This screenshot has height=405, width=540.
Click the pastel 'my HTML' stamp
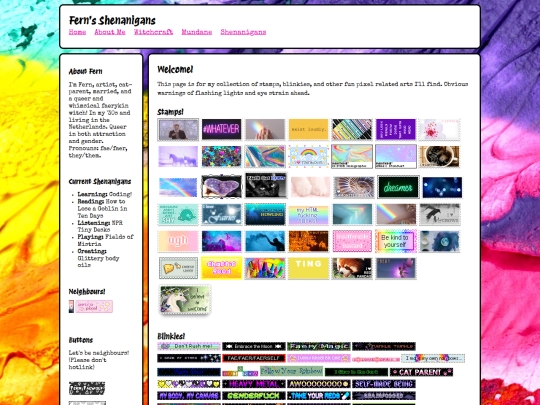pyautogui.click(x=309, y=214)
